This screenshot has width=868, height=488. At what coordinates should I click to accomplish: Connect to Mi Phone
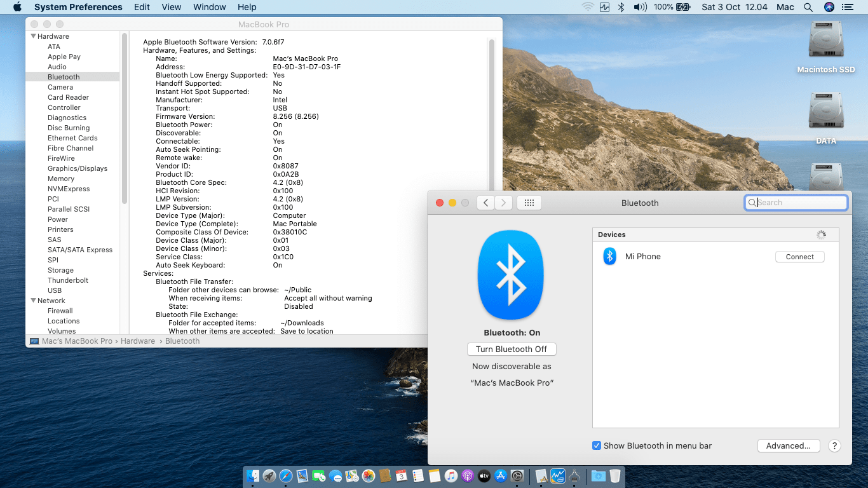799,257
